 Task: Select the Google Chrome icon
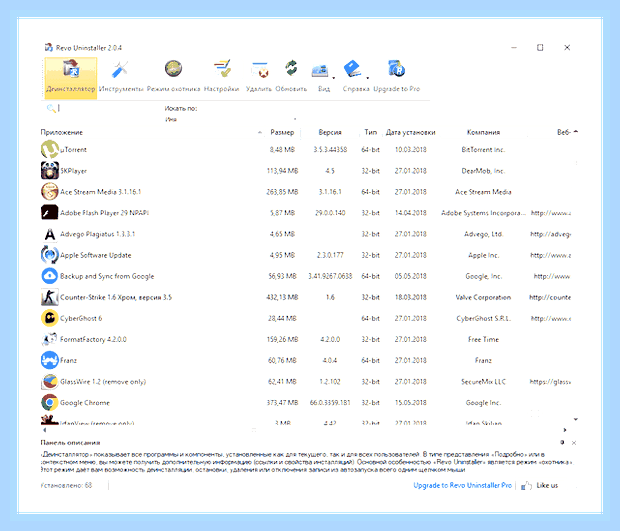coord(49,402)
